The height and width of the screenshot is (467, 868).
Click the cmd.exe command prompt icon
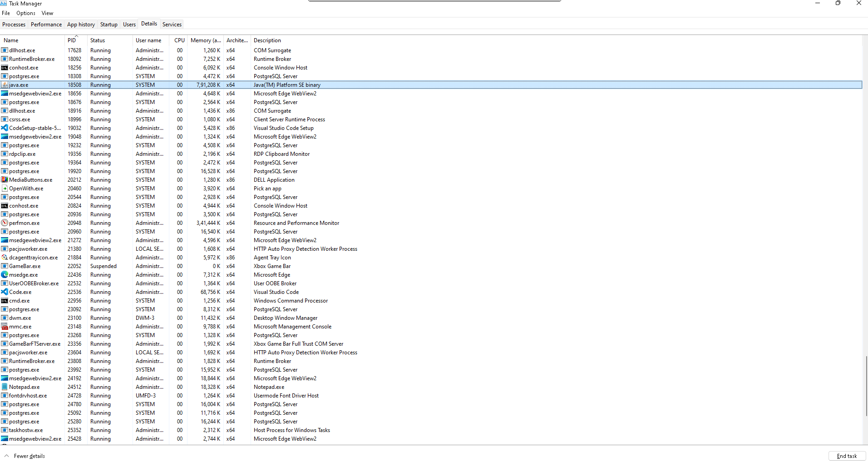[x=5, y=301]
